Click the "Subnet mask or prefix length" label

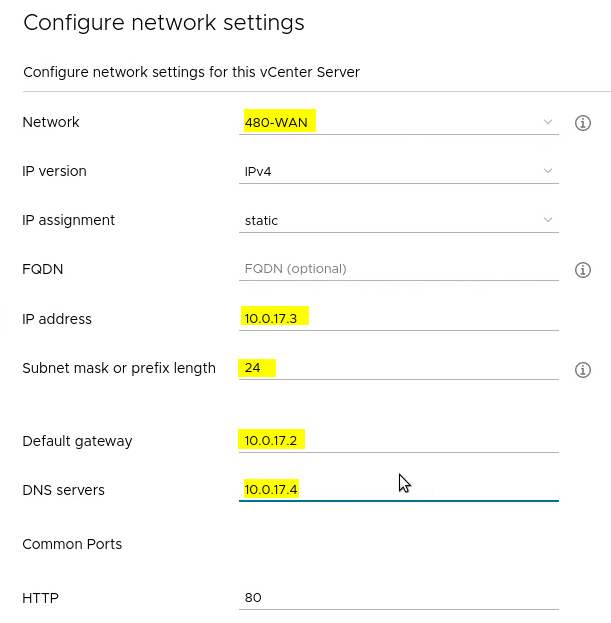(x=119, y=368)
